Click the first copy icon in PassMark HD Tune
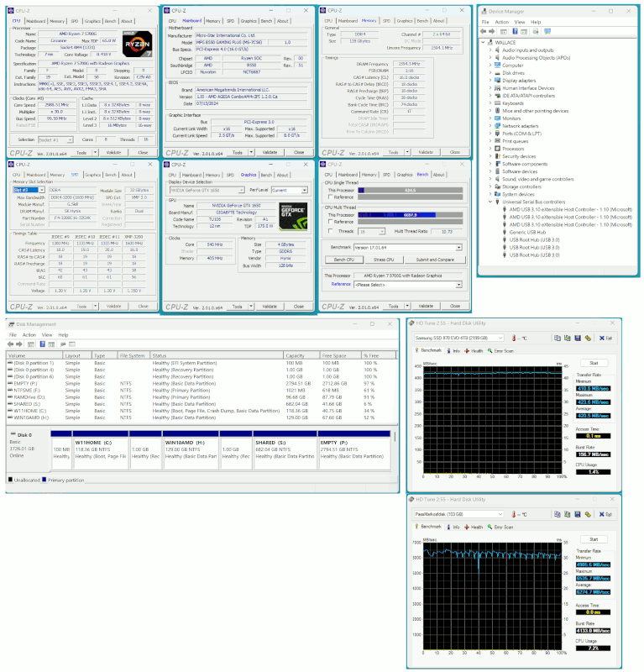 coord(557,514)
